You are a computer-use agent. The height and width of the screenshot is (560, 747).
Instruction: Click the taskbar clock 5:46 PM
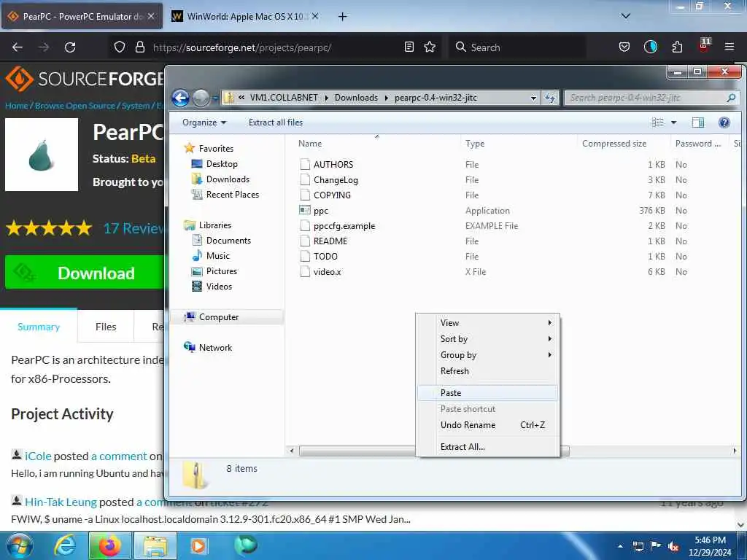pyautogui.click(x=710, y=546)
